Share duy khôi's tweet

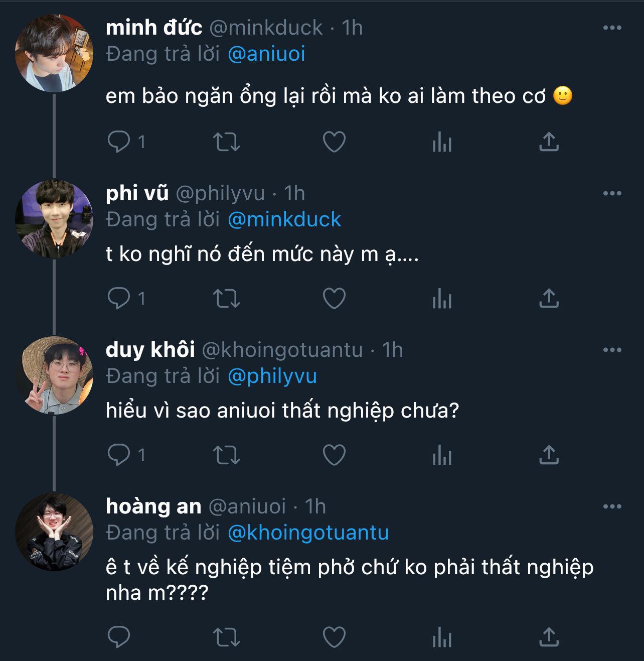549,455
